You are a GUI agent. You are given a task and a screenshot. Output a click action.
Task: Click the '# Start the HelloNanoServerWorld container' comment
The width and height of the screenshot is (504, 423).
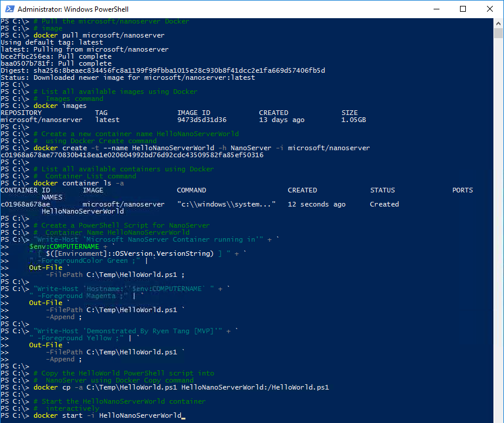click(x=120, y=401)
